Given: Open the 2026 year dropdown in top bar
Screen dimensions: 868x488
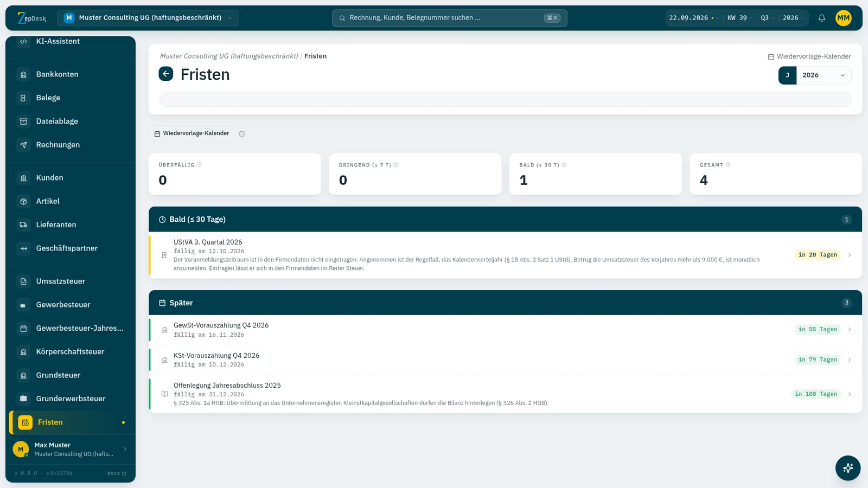Looking at the screenshot, I should [793, 18].
